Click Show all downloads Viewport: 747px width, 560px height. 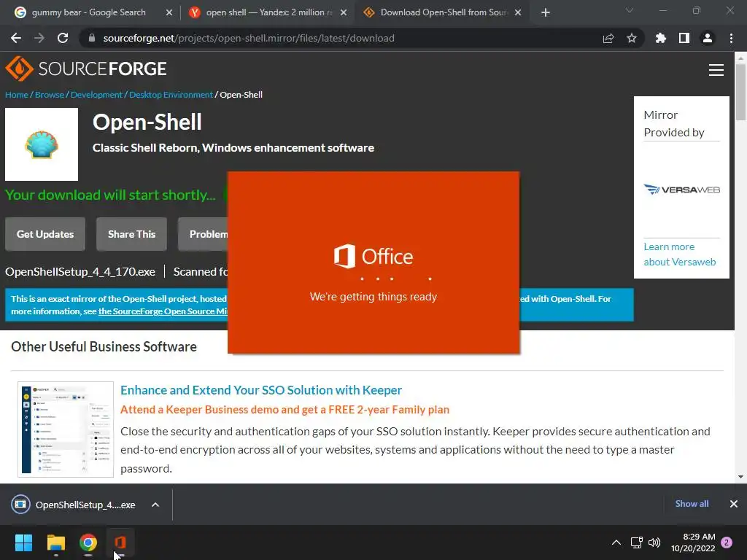click(692, 504)
